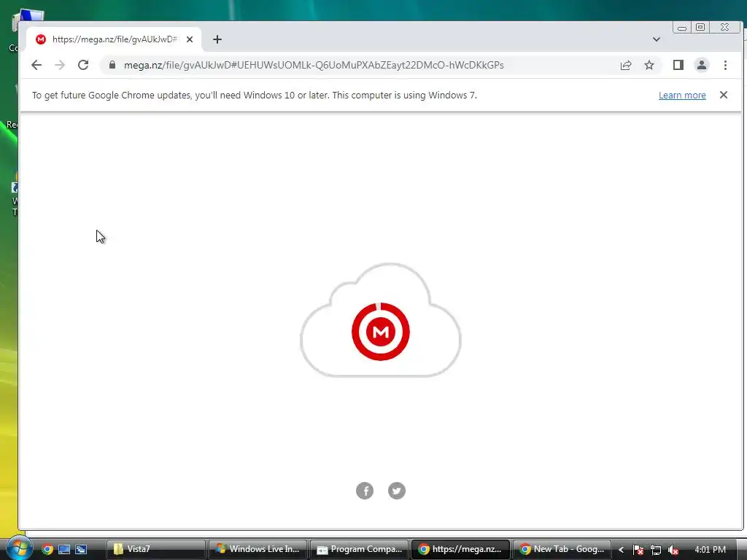Open the Chrome three-dot menu
The width and height of the screenshot is (747, 560).
click(x=725, y=65)
